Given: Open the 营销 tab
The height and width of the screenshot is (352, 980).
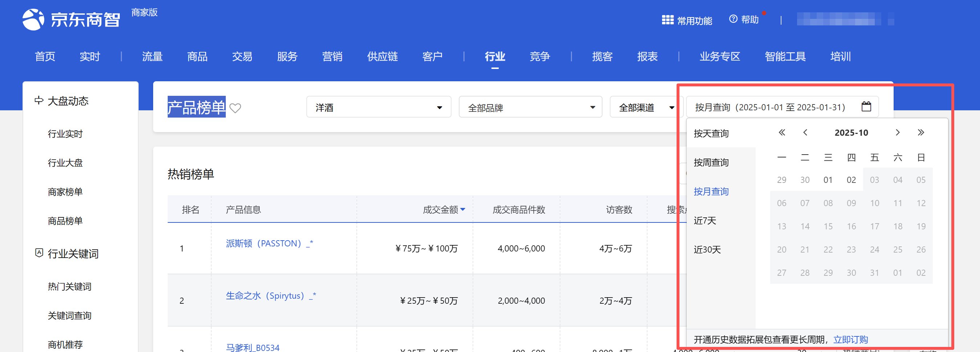Looking at the screenshot, I should click(332, 57).
